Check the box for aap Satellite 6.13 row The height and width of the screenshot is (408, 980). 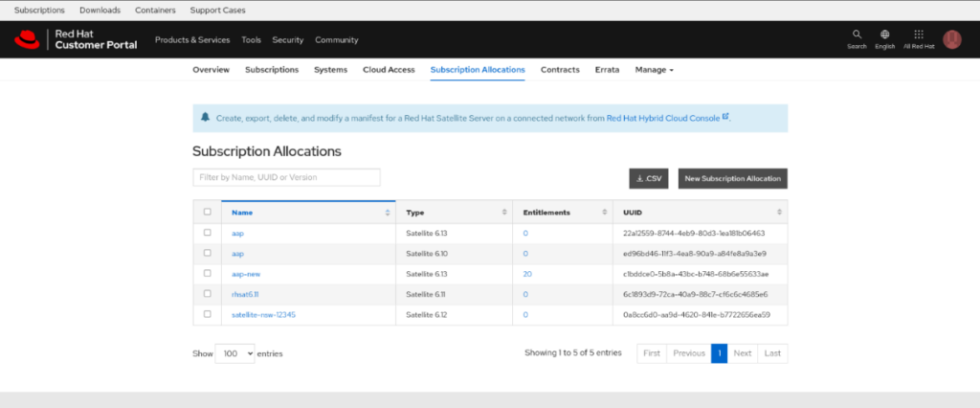tap(208, 232)
